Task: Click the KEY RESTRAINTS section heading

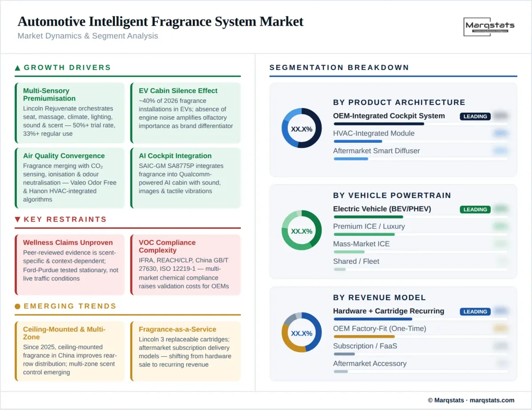Action: tap(65, 219)
